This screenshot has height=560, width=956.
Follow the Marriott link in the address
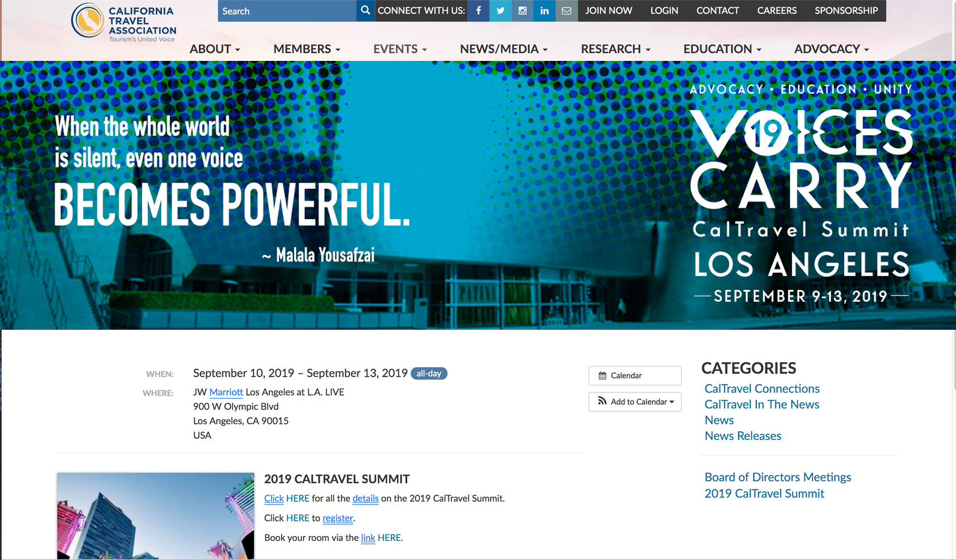[x=226, y=392]
